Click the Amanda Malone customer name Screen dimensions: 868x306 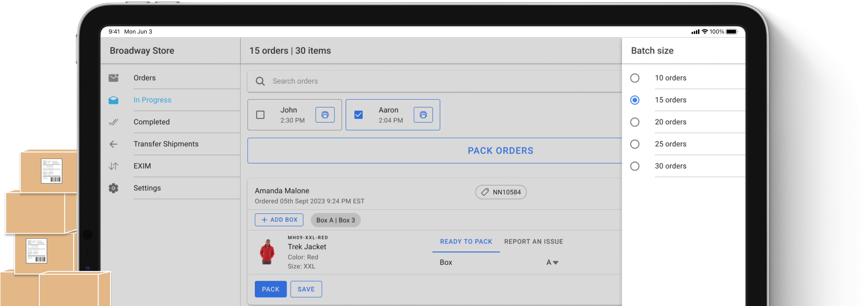pyautogui.click(x=282, y=191)
